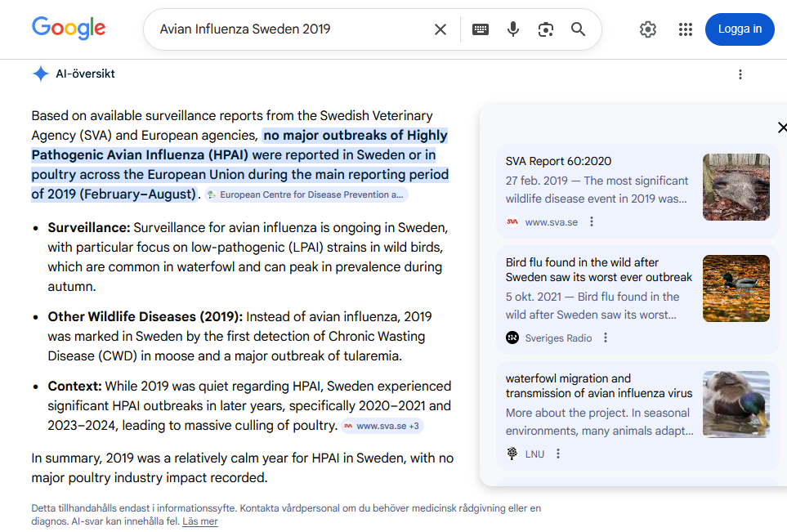This screenshot has height=532, width=787.
Task: Open options for LNU source
Action: [558, 454]
